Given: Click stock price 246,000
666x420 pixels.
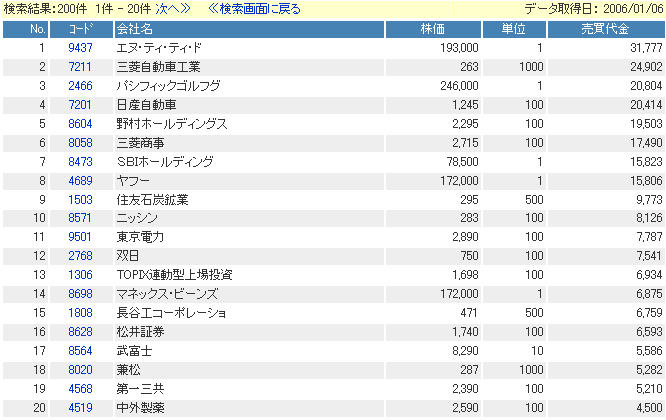Looking at the screenshot, I should (459, 86).
